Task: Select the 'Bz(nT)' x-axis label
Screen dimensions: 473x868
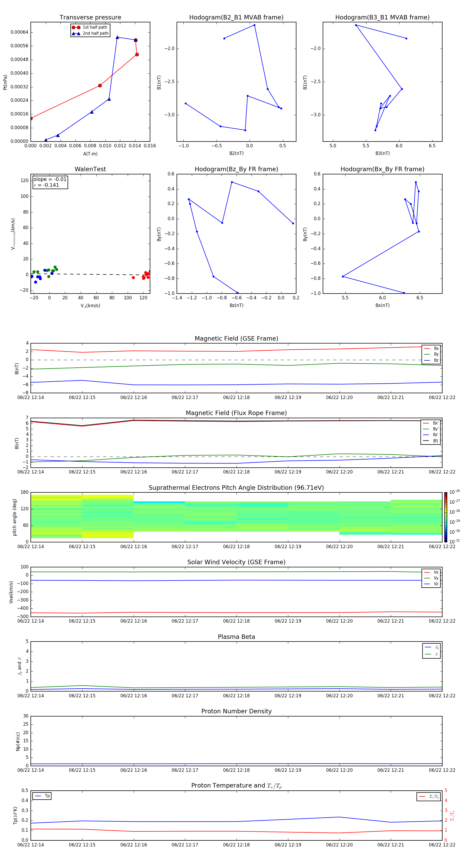Action: 236,305
